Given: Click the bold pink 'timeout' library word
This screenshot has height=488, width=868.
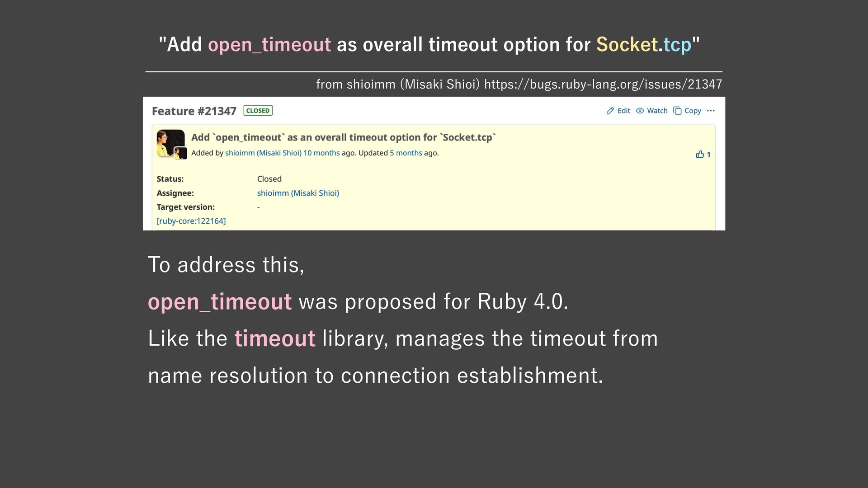Looking at the screenshot, I should tap(274, 338).
